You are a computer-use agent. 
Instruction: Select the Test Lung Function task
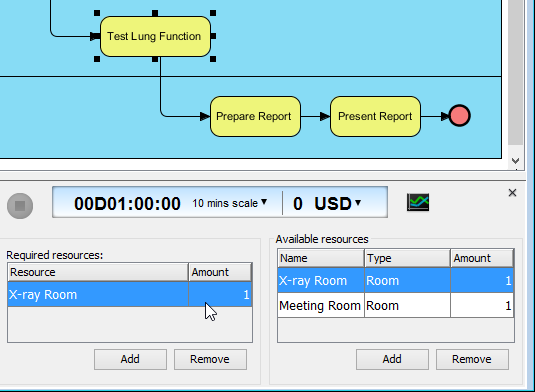tap(156, 36)
